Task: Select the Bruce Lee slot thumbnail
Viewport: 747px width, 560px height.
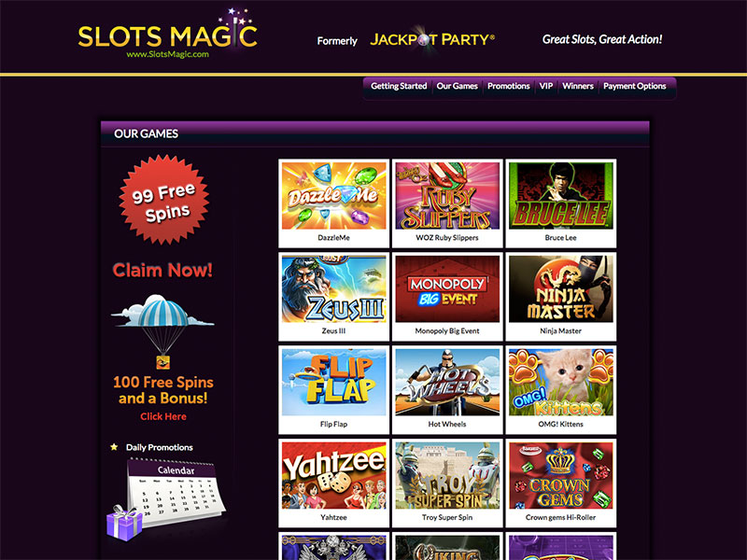Action: [561, 203]
